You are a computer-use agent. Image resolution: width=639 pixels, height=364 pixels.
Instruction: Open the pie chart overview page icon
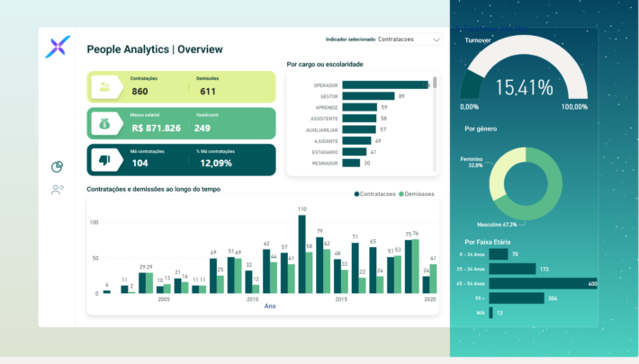(x=58, y=166)
